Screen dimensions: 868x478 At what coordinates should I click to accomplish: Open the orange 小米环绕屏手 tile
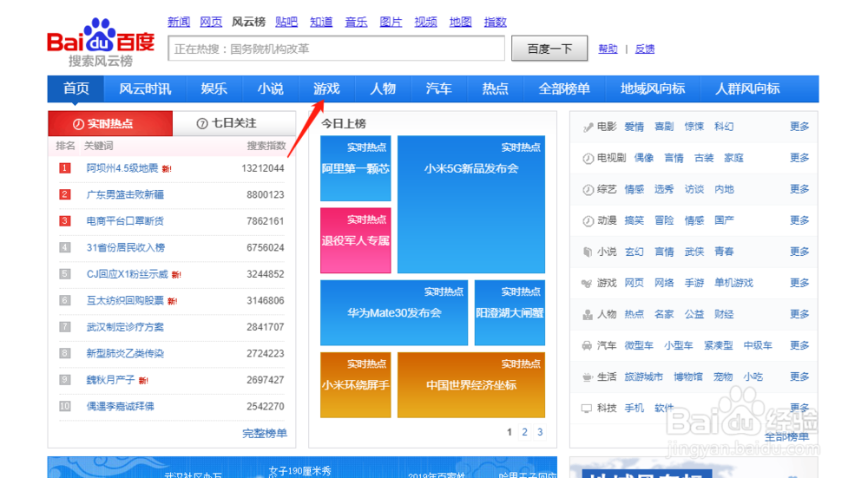click(355, 385)
